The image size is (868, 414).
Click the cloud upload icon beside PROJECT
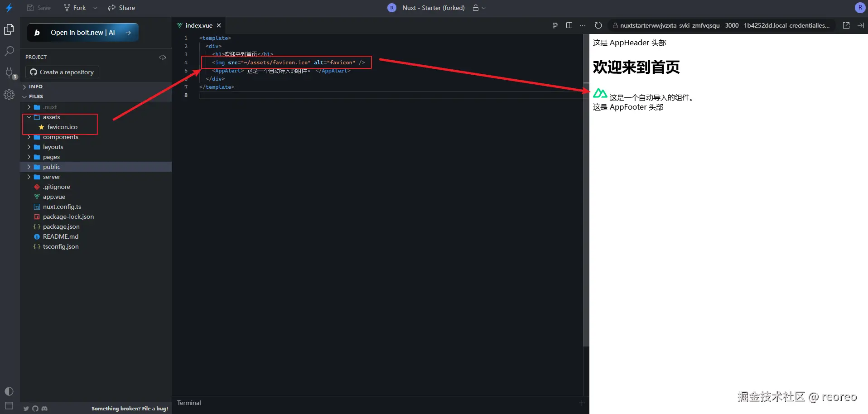163,57
